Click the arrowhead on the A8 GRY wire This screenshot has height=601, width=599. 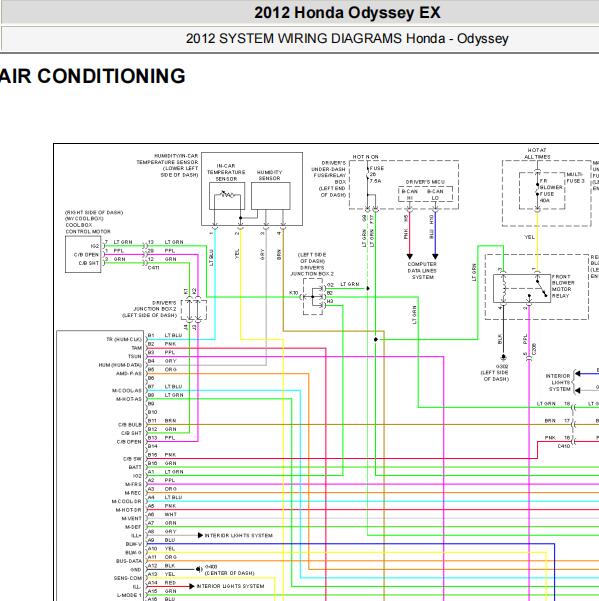click(200, 535)
